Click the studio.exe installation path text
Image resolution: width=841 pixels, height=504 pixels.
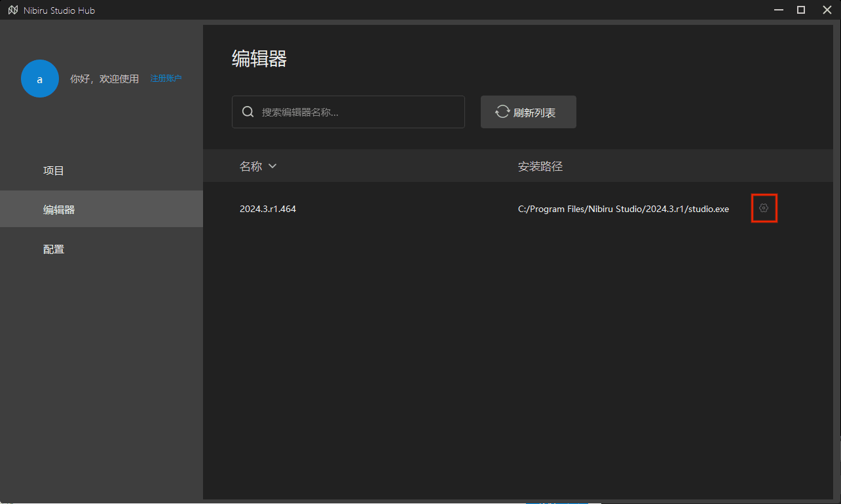pyautogui.click(x=623, y=209)
